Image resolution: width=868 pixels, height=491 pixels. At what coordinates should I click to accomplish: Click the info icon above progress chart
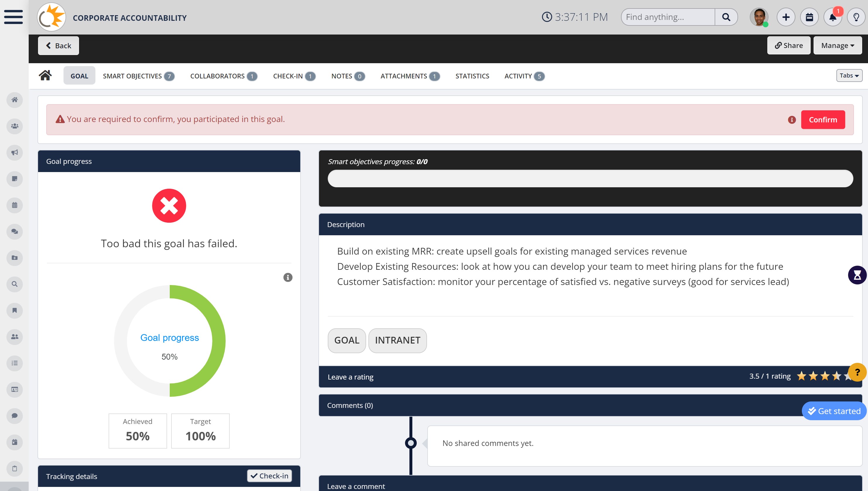[x=288, y=277]
